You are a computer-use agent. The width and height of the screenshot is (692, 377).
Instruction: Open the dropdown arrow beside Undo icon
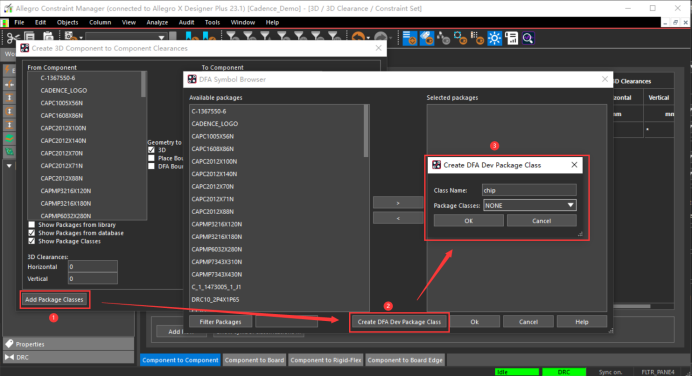(368, 38)
